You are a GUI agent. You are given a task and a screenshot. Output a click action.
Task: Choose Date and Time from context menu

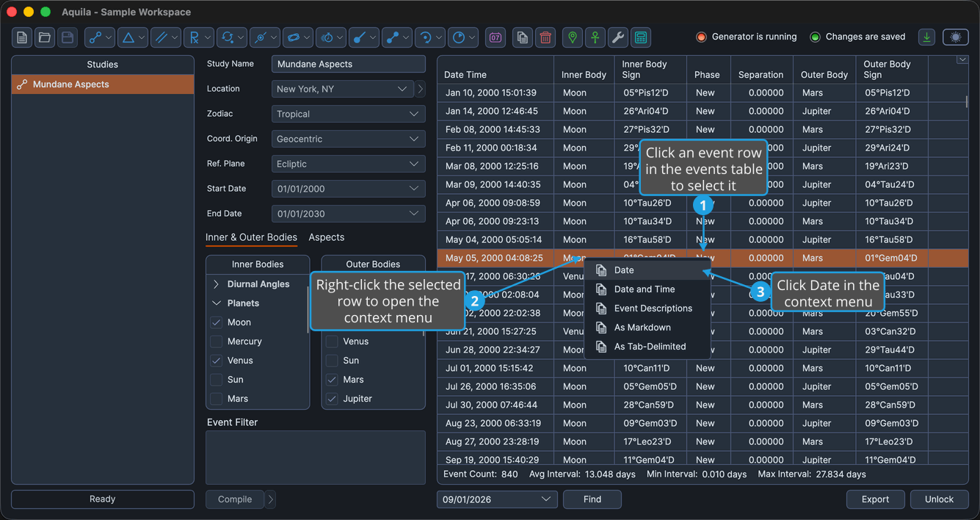(647, 289)
